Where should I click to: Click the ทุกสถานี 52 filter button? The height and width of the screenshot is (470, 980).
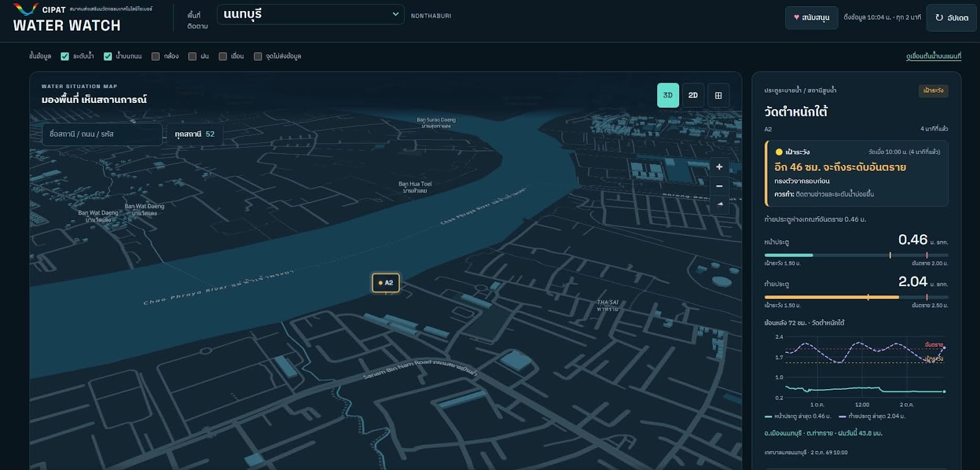point(195,134)
